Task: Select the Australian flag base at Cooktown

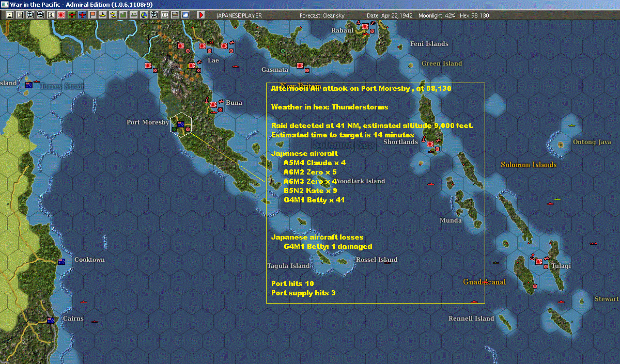Action: 61,262
